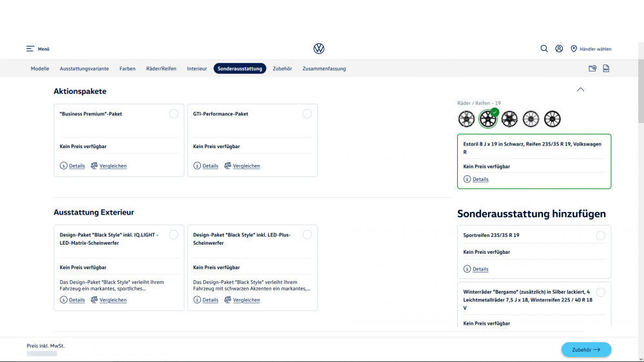
Task: Go to the Zubehör tab
Action: pos(282,69)
